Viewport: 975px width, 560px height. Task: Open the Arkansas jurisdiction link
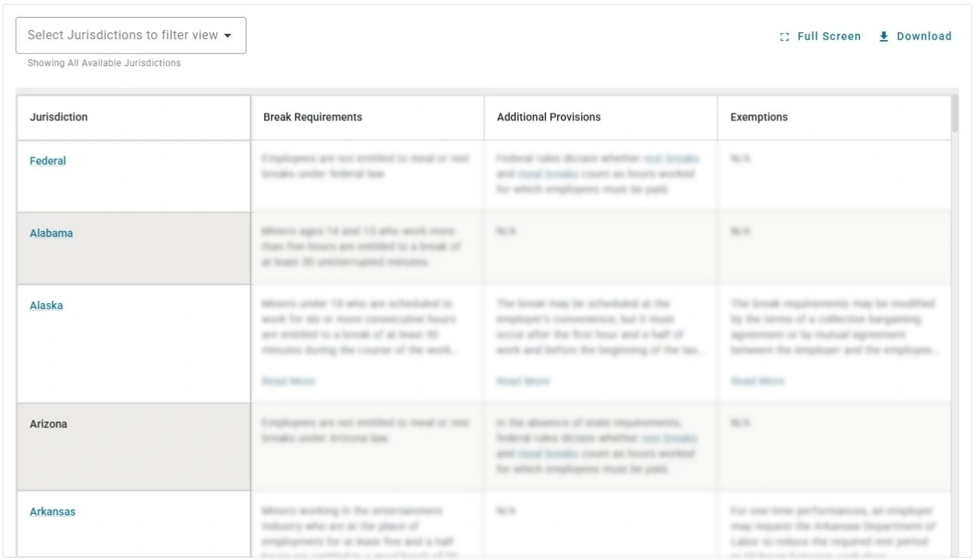coord(51,511)
